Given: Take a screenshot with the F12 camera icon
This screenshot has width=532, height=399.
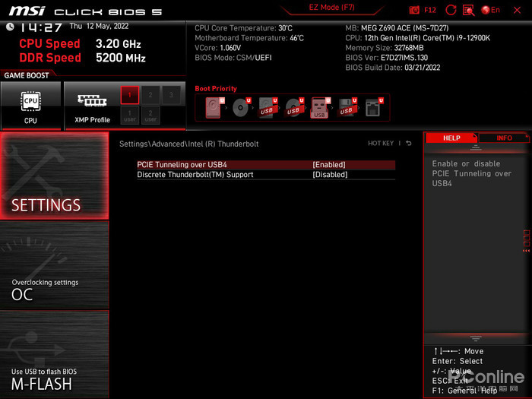Looking at the screenshot, I should [x=414, y=10].
